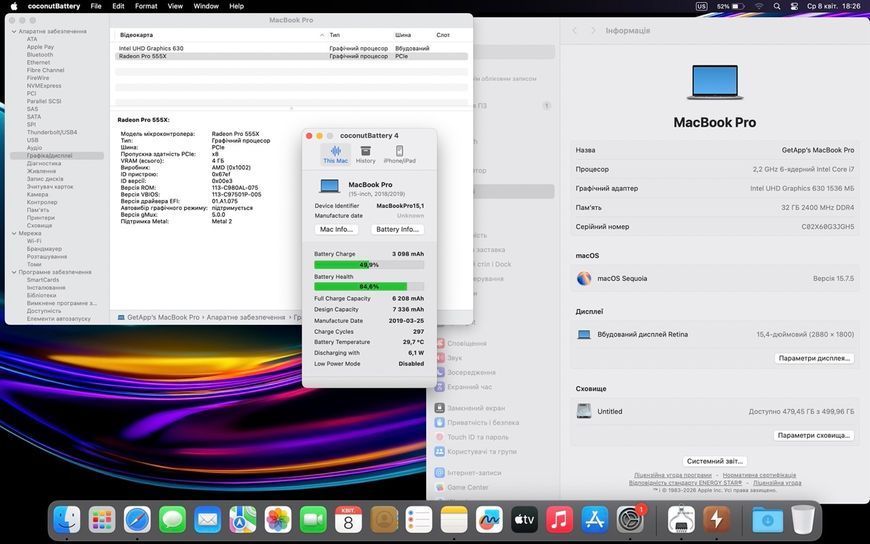Screen dimensions: 870x544
Task: Click US input source in menu bar
Action: pyautogui.click(x=701, y=6)
